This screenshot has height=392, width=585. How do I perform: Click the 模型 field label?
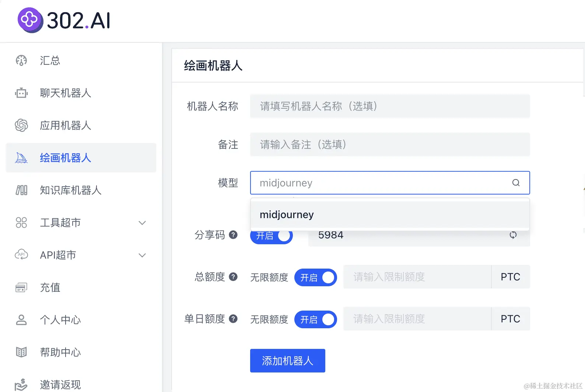(x=228, y=183)
